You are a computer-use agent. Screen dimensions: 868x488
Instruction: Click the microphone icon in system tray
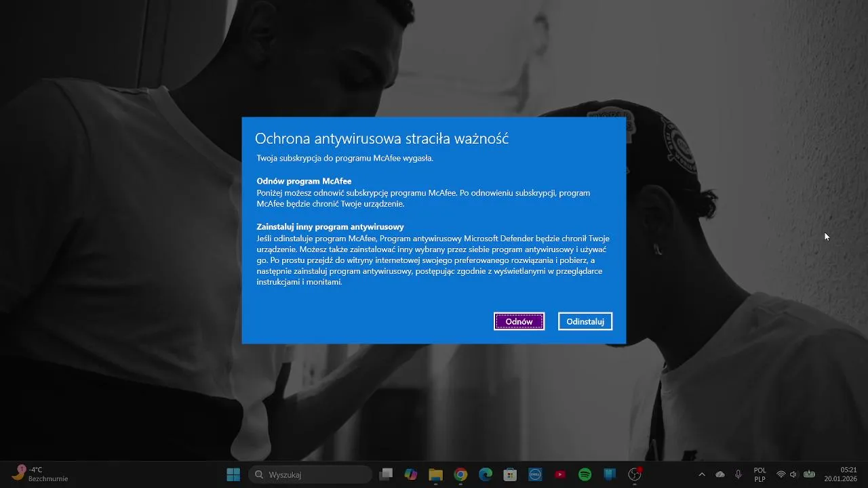[x=738, y=474]
